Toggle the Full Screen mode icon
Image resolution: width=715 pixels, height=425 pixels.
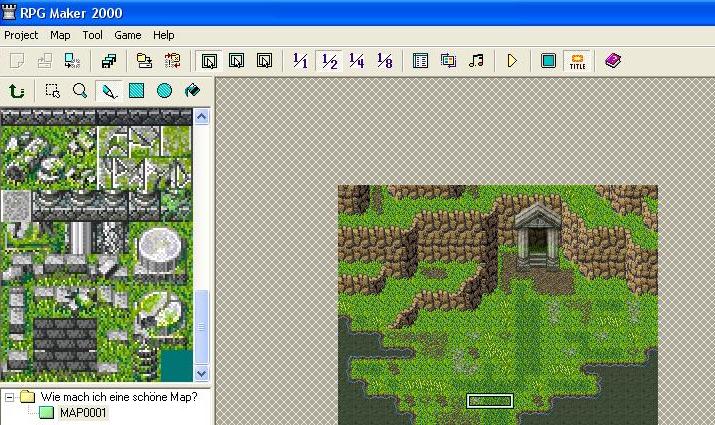click(549, 61)
